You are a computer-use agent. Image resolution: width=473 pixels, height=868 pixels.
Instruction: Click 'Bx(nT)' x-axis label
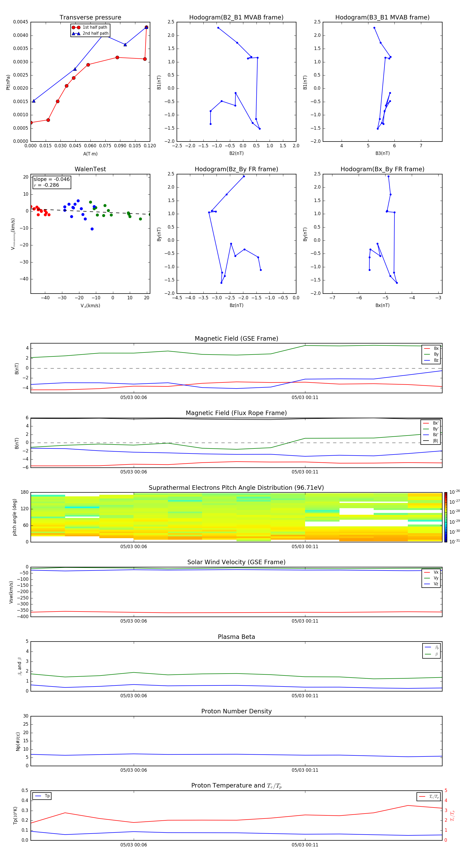(x=382, y=305)
